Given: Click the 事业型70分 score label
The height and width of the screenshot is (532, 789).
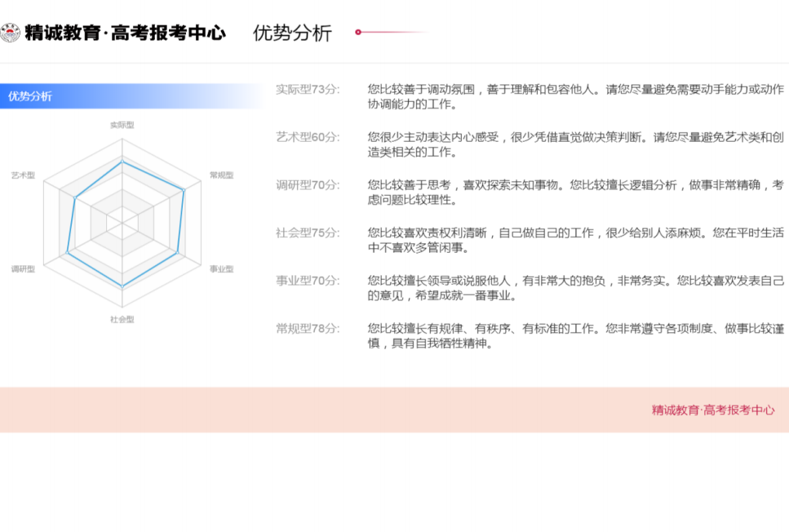Looking at the screenshot, I should coord(308,281).
